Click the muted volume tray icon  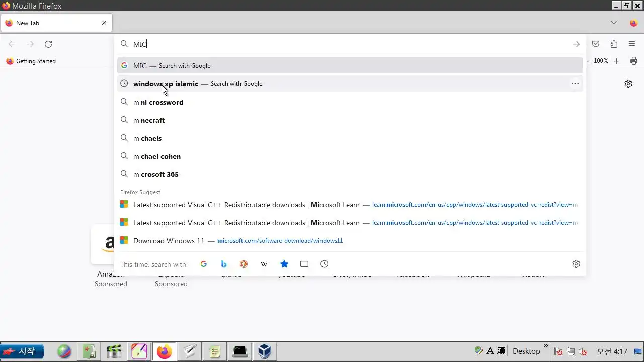point(583,351)
